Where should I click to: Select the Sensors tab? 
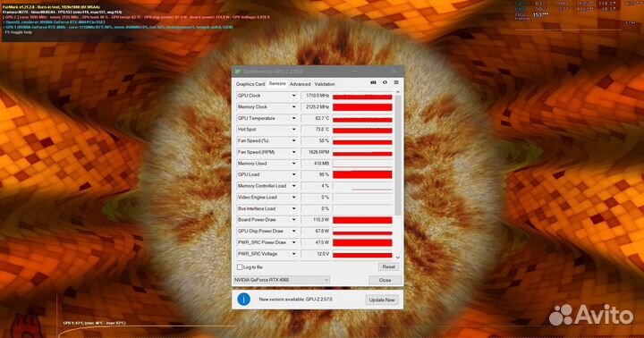click(277, 83)
